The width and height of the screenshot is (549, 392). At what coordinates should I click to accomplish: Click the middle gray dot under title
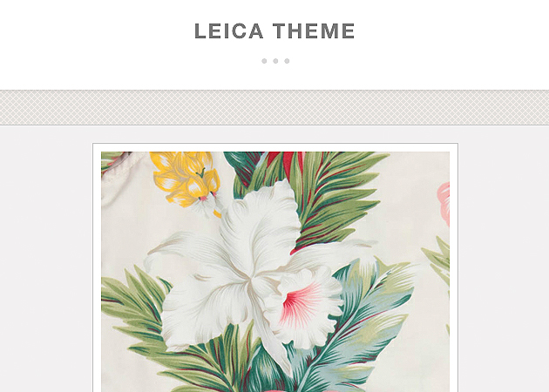pos(275,61)
